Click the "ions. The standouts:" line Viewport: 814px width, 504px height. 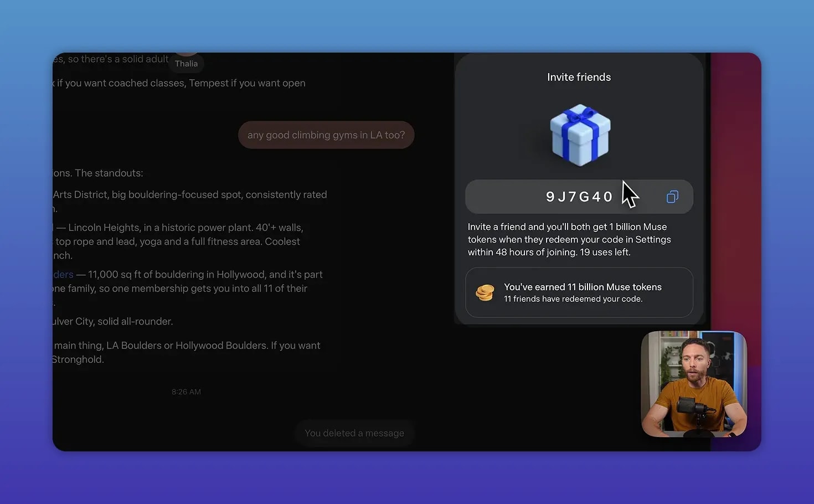(98, 173)
